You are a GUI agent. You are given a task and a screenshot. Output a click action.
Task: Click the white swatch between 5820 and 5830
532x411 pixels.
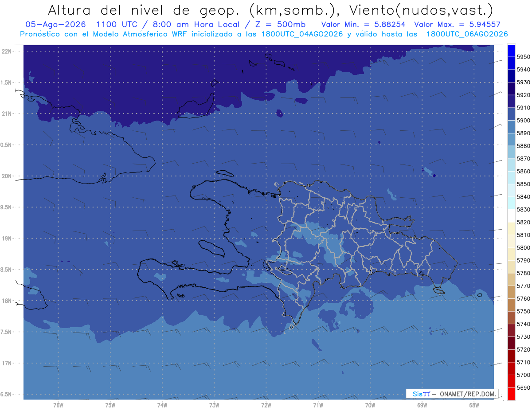pyautogui.click(x=511, y=215)
